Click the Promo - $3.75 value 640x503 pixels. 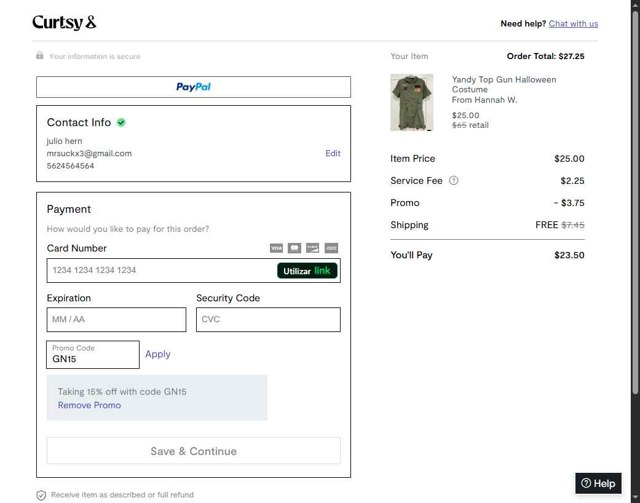tap(569, 203)
